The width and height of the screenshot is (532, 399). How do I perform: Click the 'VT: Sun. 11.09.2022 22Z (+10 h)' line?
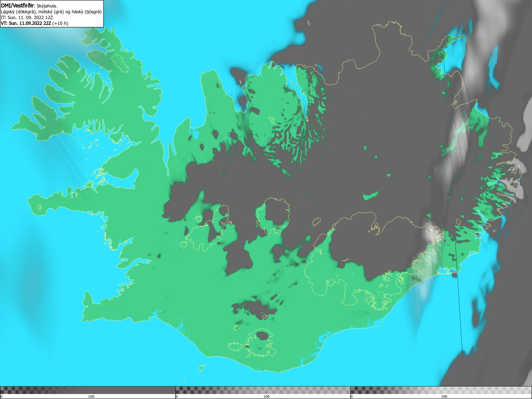pos(34,23)
